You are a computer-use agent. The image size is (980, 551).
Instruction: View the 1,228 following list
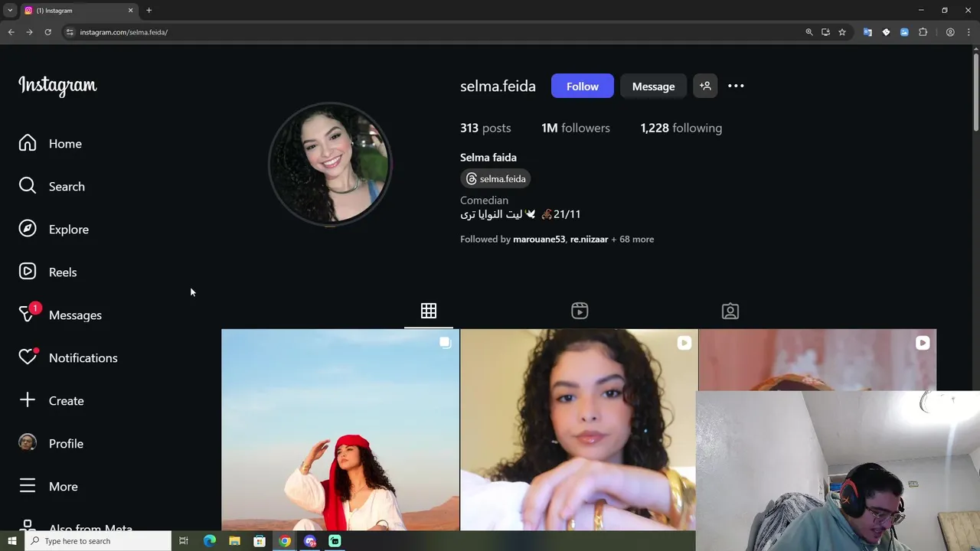[x=681, y=128]
